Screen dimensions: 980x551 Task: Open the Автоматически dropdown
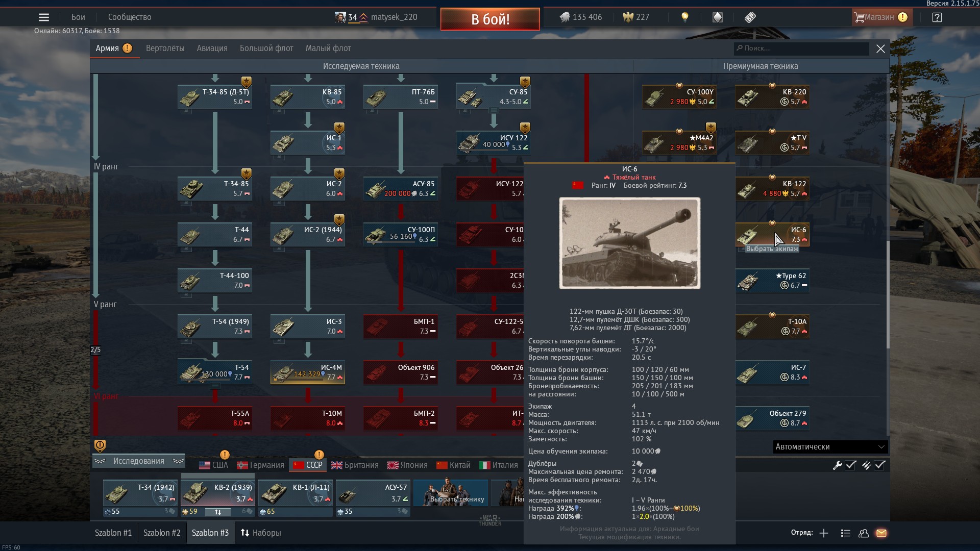(830, 447)
